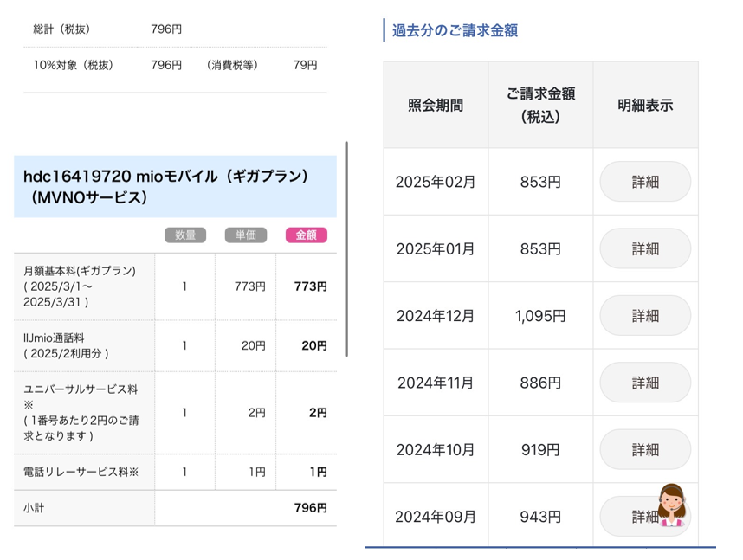This screenshot has height=560, width=743.
Task: Click the pink 金額 column badge
Action: click(x=307, y=235)
